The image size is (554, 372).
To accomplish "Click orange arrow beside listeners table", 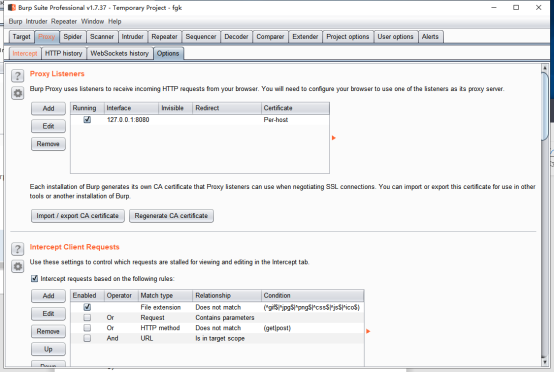I will coord(334,138).
